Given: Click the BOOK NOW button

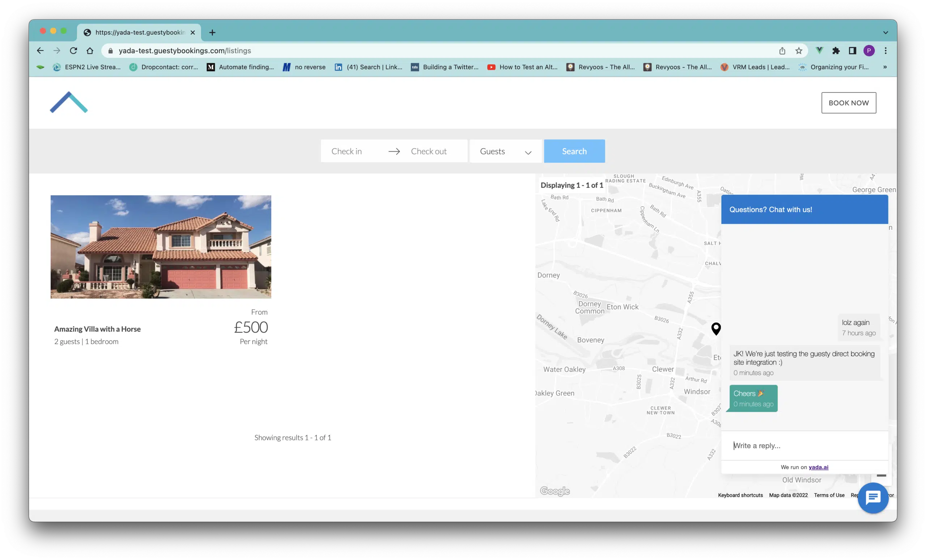Looking at the screenshot, I should [849, 103].
